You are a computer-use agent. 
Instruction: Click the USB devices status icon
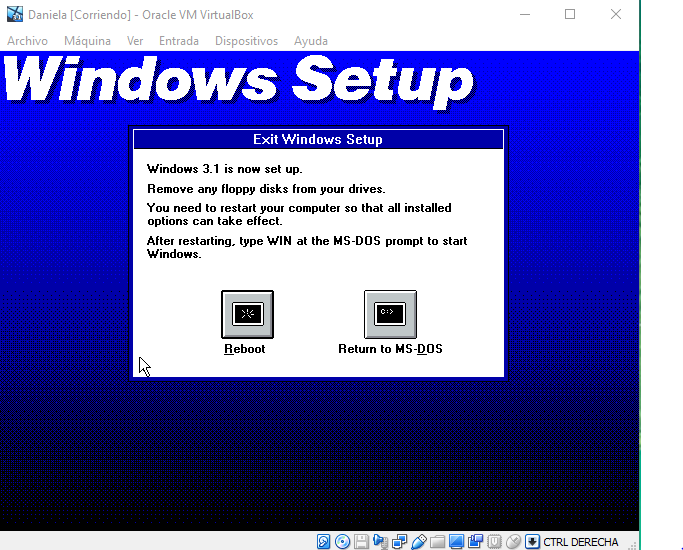[419, 542]
